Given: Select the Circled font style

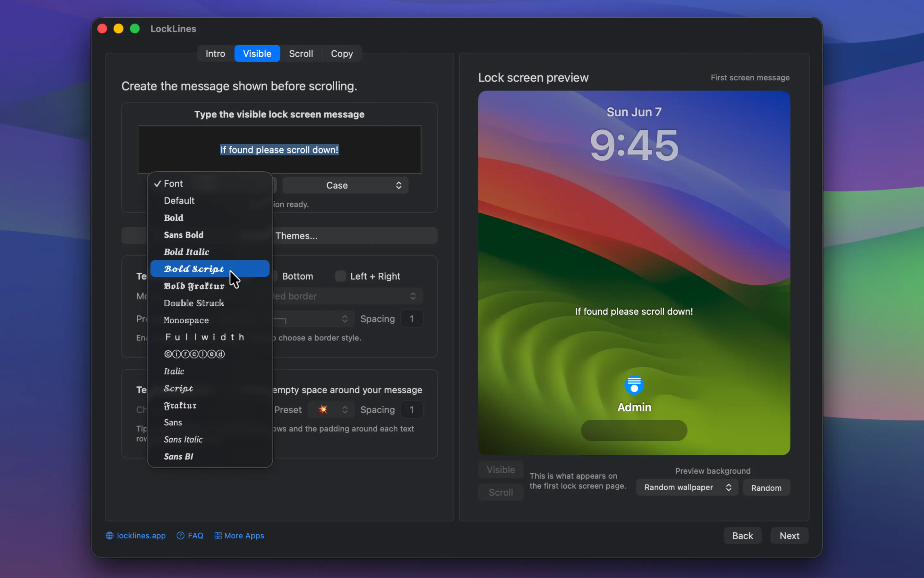Looking at the screenshot, I should [x=210, y=354].
